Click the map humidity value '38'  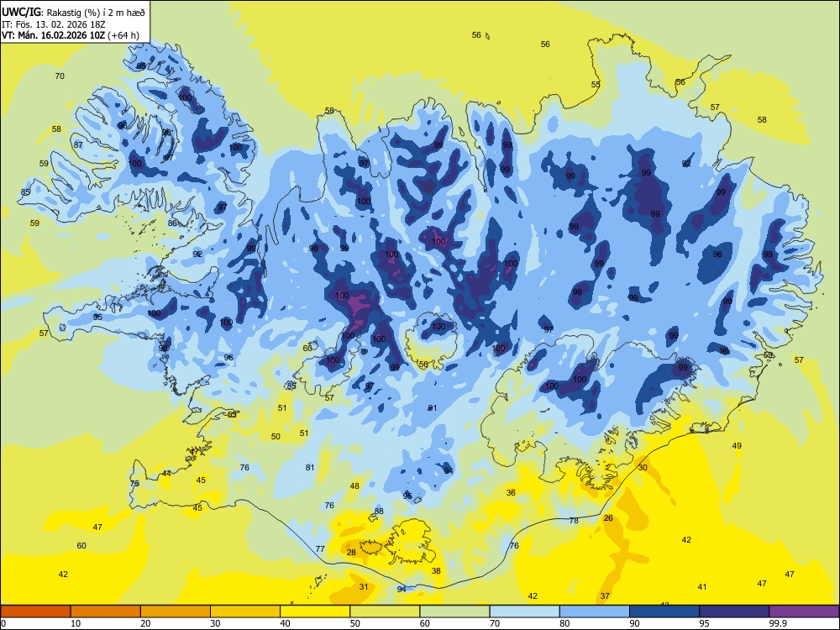click(436, 570)
